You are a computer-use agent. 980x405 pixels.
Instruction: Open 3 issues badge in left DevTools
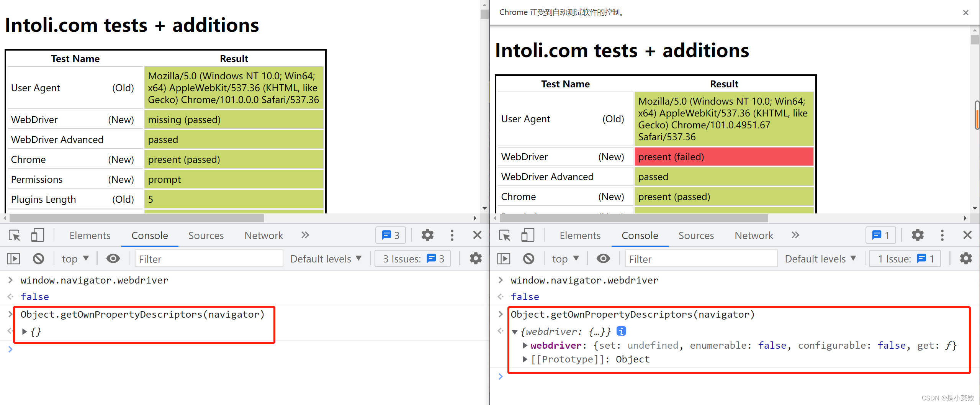tap(391, 235)
